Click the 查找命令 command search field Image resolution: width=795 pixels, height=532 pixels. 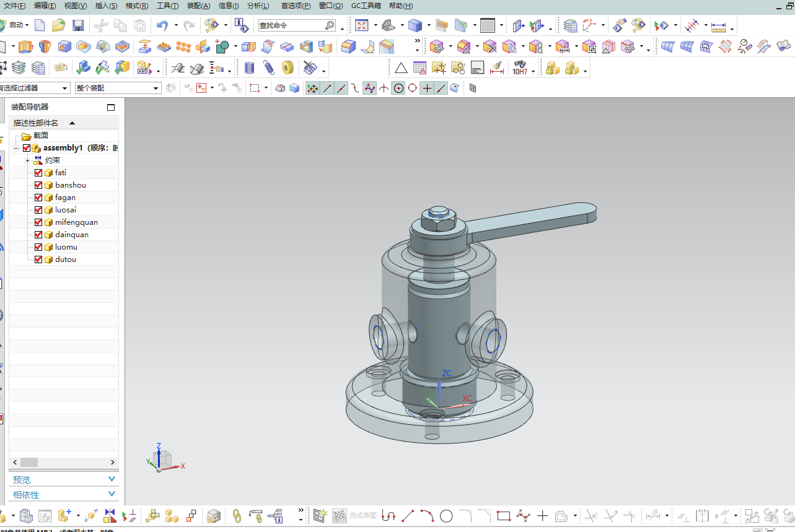click(x=297, y=25)
